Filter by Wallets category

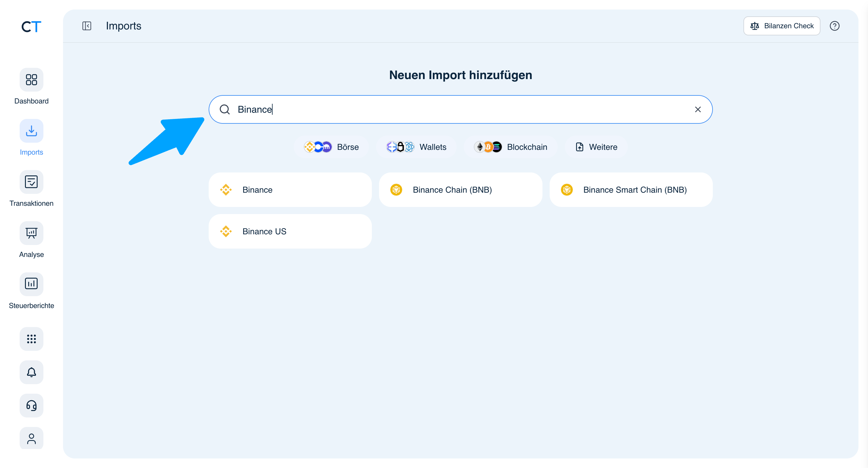(x=416, y=147)
